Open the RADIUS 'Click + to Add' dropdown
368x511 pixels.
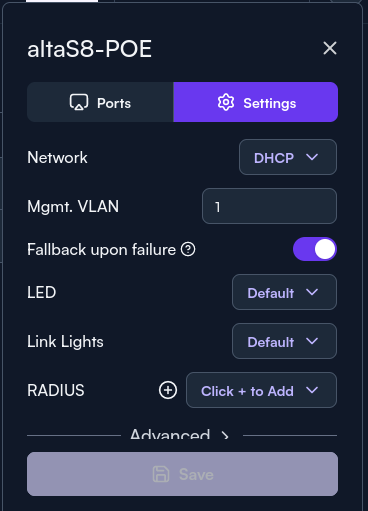pos(261,390)
